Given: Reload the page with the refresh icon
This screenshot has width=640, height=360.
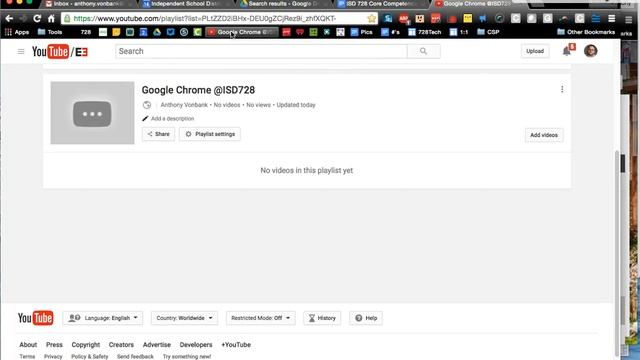Looking at the screenshot, I should [x=37, y=18].
